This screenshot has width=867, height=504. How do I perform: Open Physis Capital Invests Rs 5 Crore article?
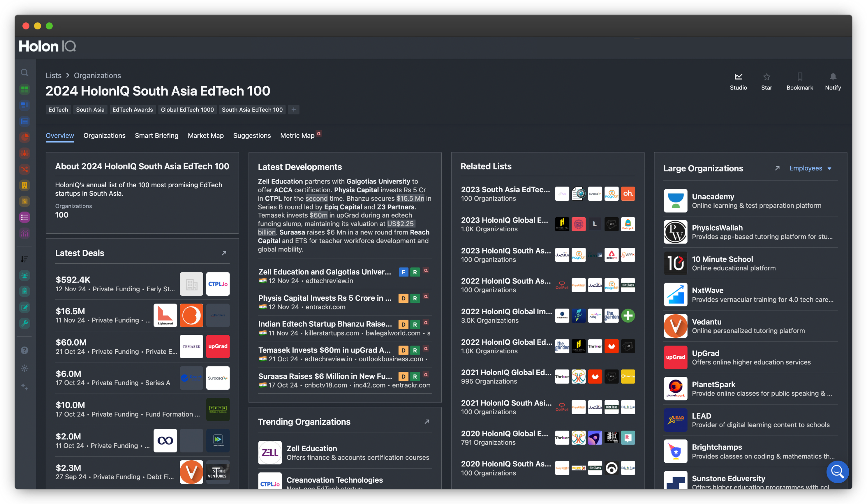tap(345, 302)
